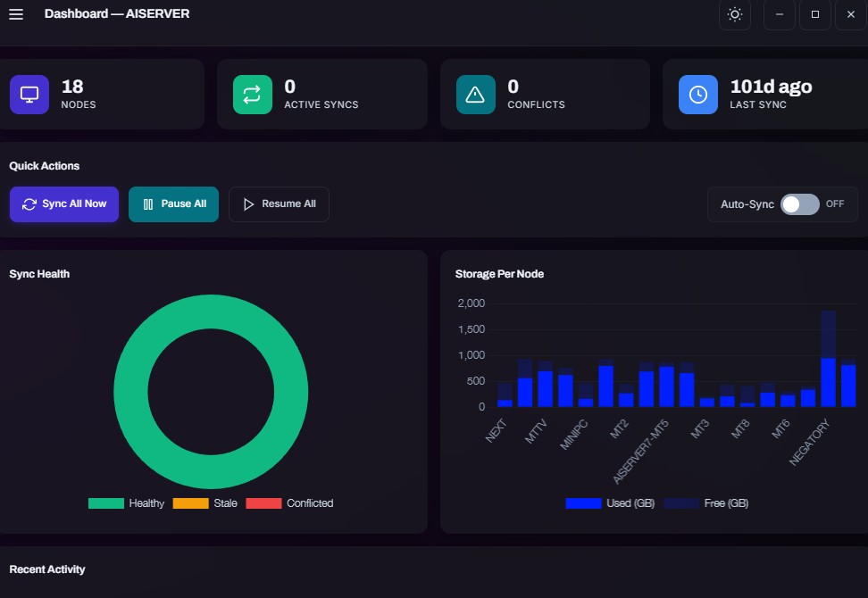Click the NEXT node storage bar

tap(505, 395)
